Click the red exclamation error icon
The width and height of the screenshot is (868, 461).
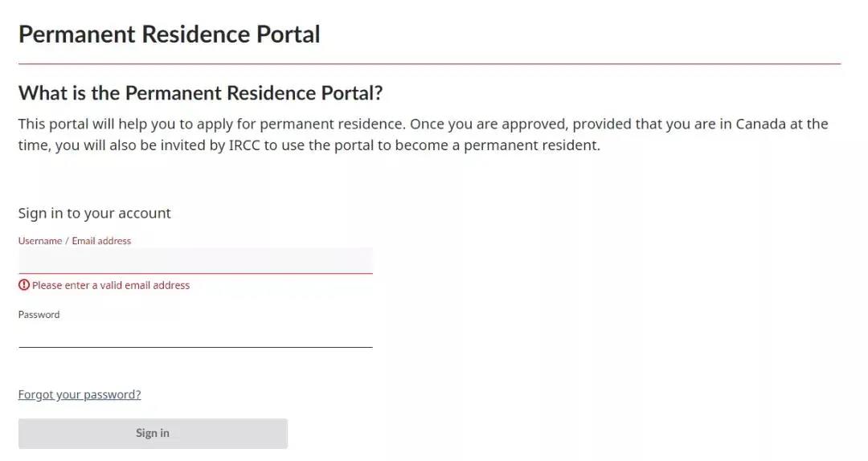click(24, 285)
